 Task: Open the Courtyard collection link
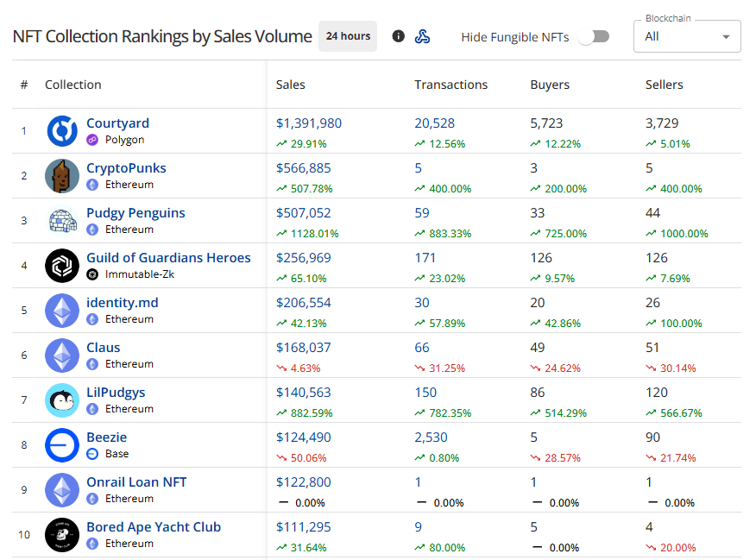(117, 123)
